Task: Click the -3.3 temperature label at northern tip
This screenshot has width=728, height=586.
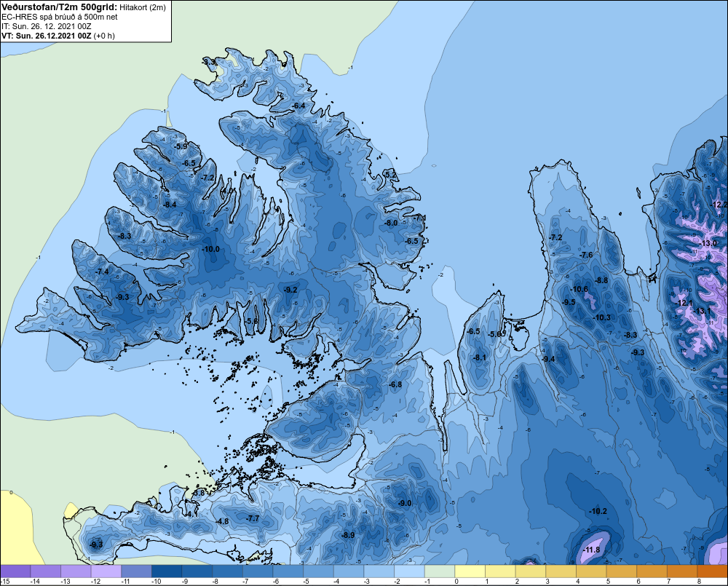Action: coord(209,62)
